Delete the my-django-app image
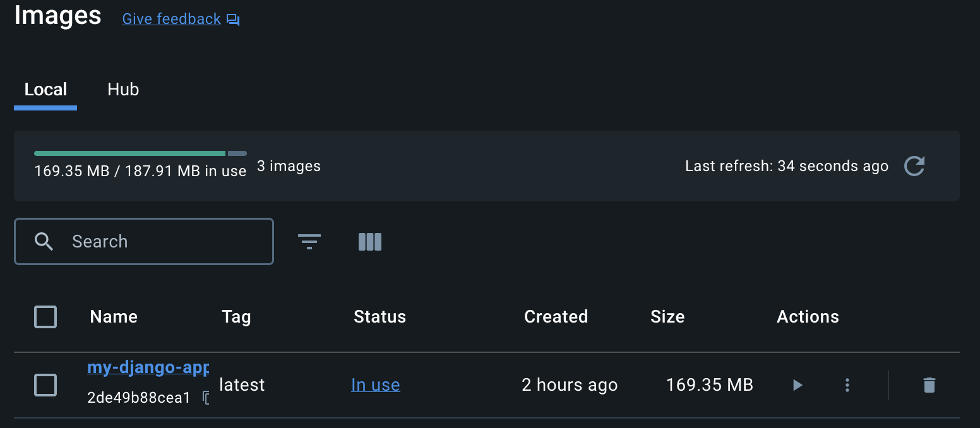The height and width of the screenshot is (428, 980). tap(929, 385)
